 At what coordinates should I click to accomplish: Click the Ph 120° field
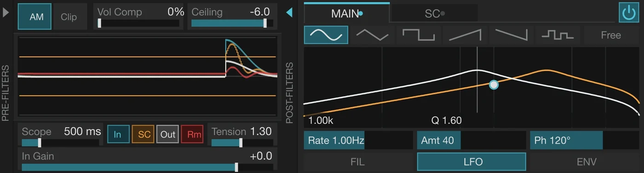(585, 140)
